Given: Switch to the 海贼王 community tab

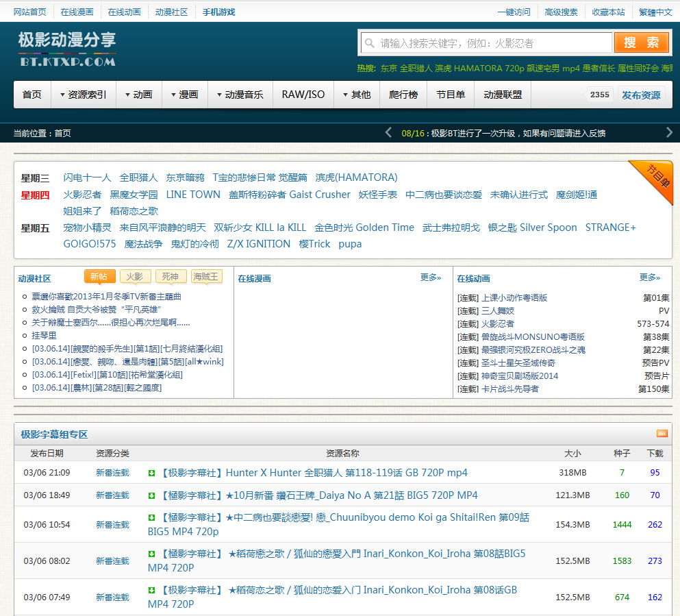Looking at the screenshot, I should (206, 276).
